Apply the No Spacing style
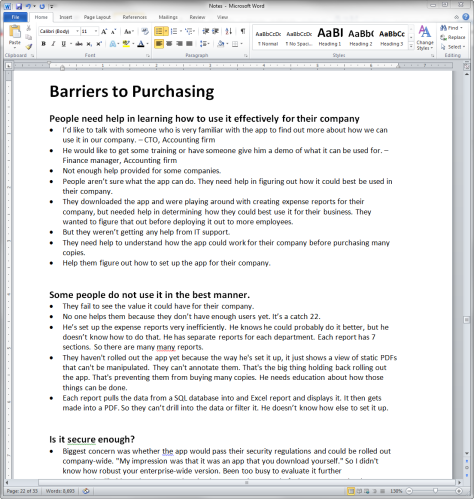Screen dimensions: 474x499 click(x=299, y=37)
